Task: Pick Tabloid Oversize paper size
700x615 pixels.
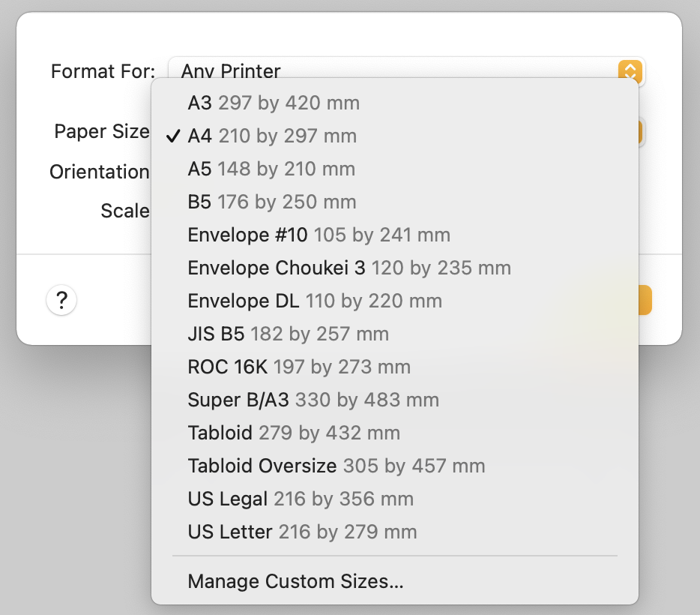Action: point(337,466)
